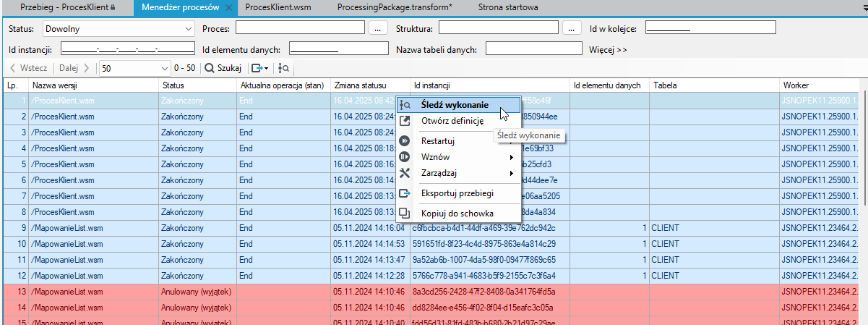
Task: Select Restartuj in the context menu
Action: [458, 141]
